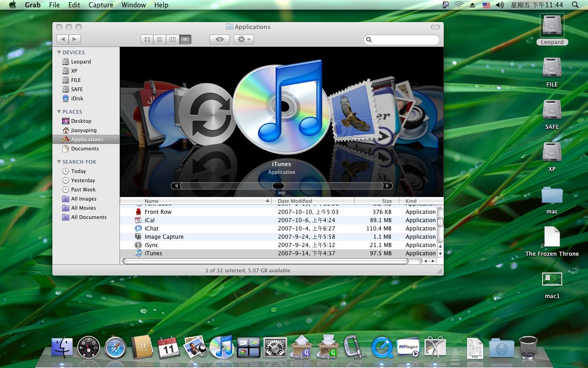The height and width of the screenshot is (368, 588).
Task: Open Address Book from the Dock
Action: [142, 347]
